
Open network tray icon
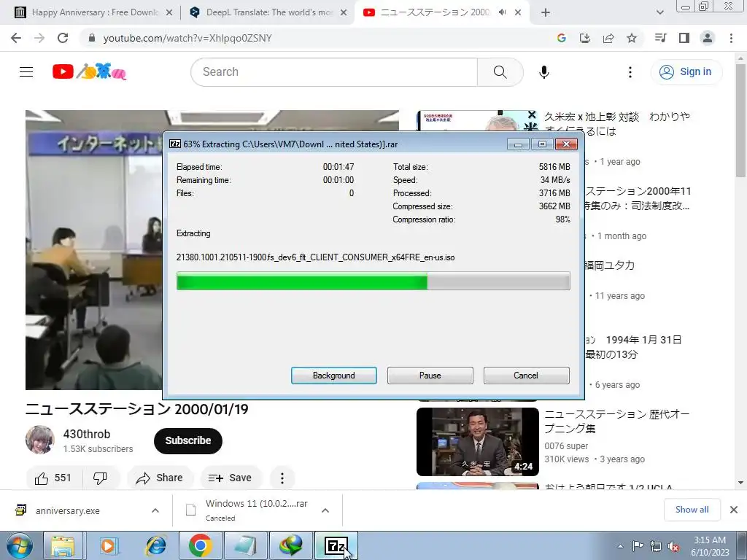pyautogui.click(x=656, y=546)
